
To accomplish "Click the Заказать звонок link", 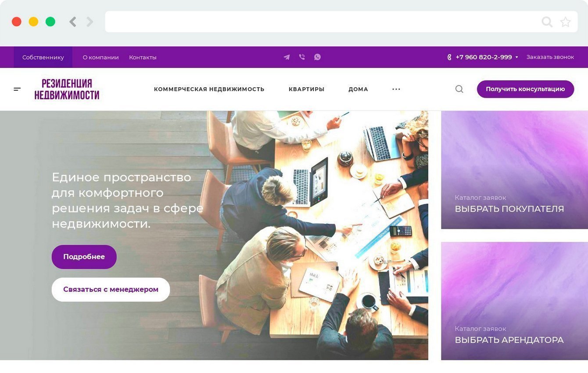I will (550, 57).
